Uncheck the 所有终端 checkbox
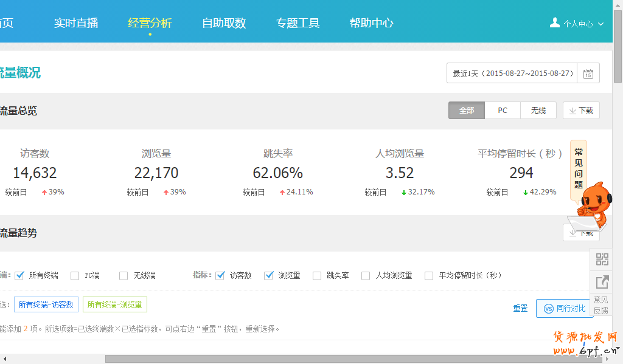The height and width of the screenshot is (364, 623). [x=20, y=275]
